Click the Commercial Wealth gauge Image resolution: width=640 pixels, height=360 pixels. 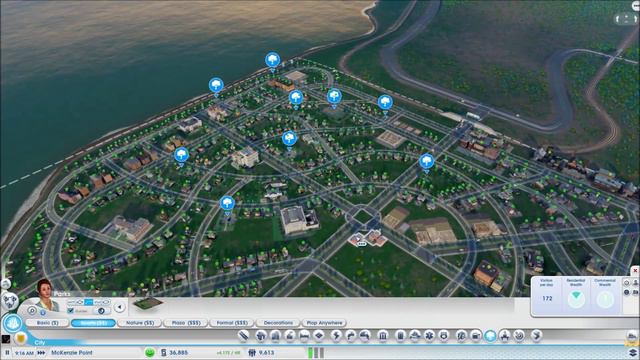pyautogui.click(x=605, y=299)
